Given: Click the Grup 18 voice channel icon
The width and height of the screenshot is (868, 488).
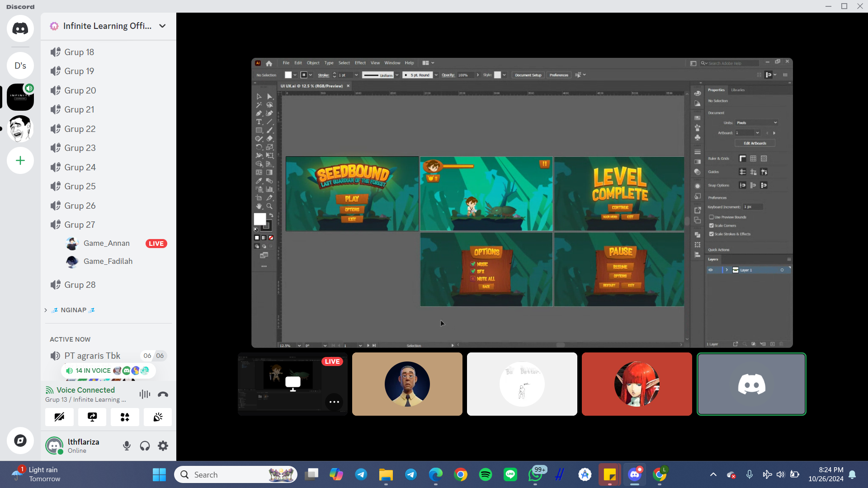Looking at the screenshot, I should 55,52.
